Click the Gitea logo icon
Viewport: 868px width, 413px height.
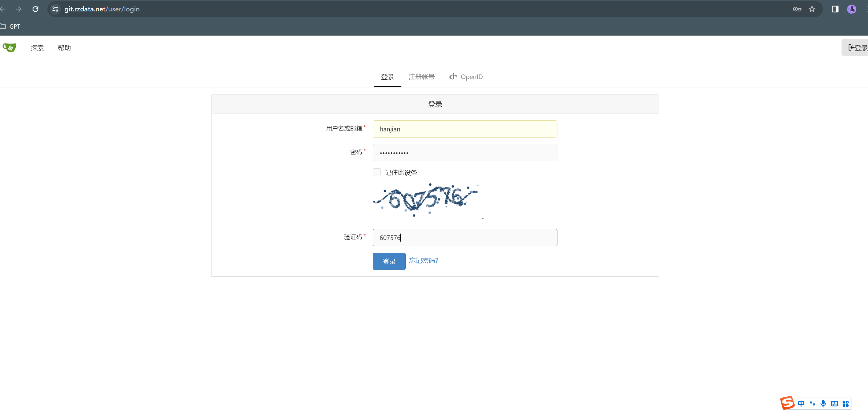9,47
